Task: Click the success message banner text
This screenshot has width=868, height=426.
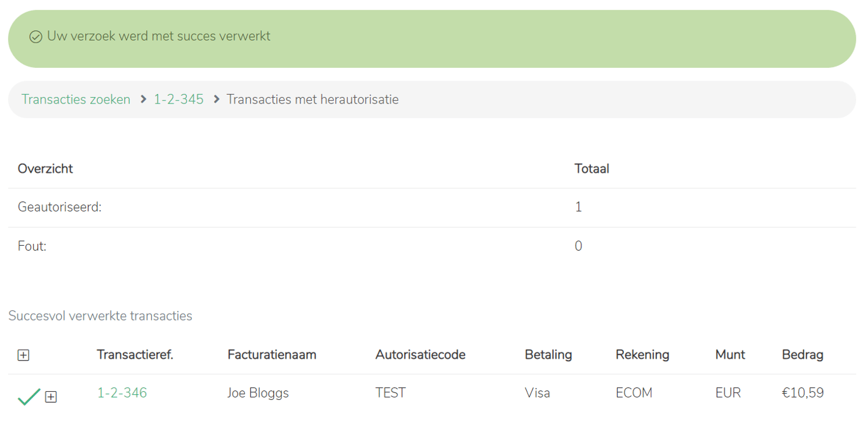Action: [x=159, y=36]
